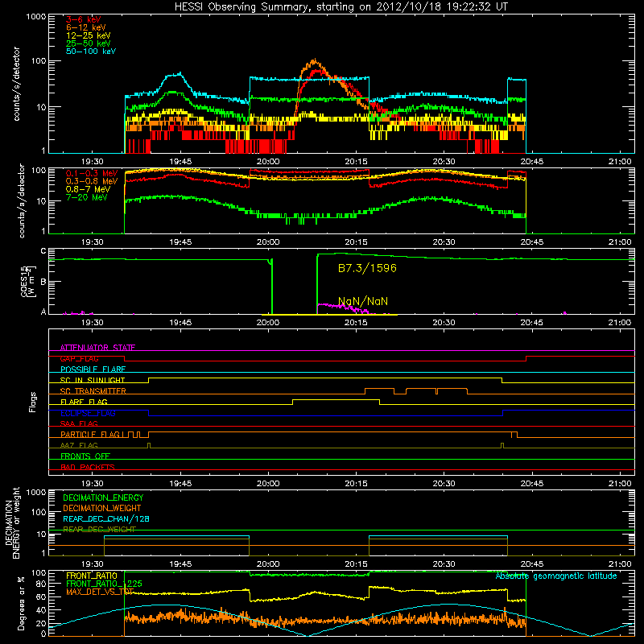Click the 19:30 tick under the top panel
The image size is (644, 644).
[92, 162]
